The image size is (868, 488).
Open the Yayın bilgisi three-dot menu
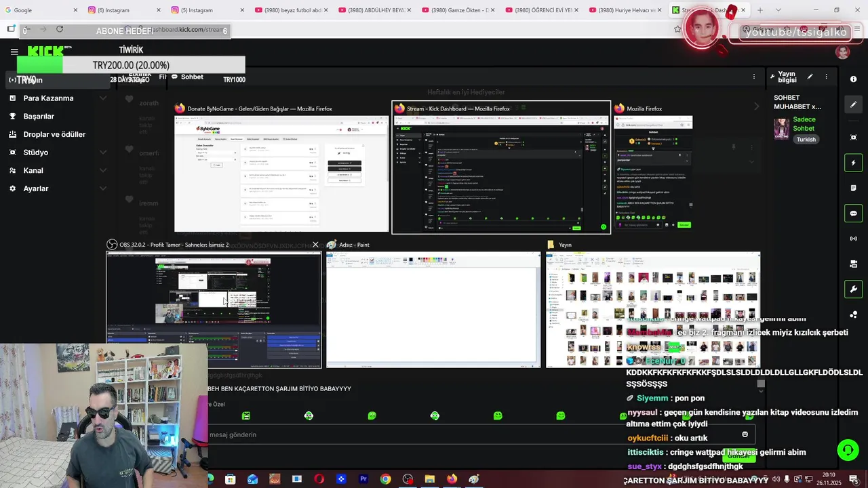coord(826,77)
